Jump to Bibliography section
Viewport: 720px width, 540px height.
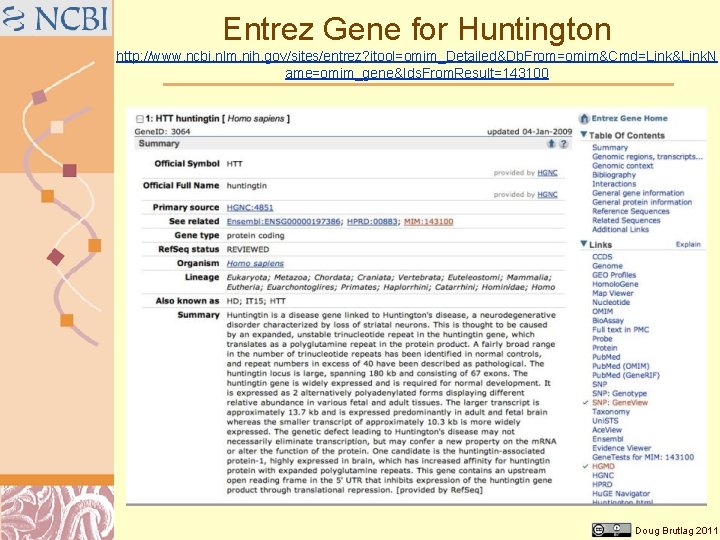(614, 175)
